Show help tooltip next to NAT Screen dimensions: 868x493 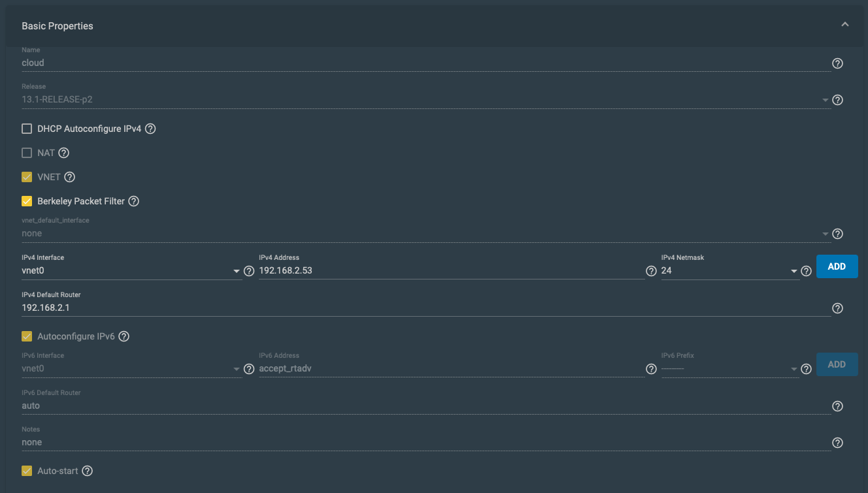coord(63,153)
